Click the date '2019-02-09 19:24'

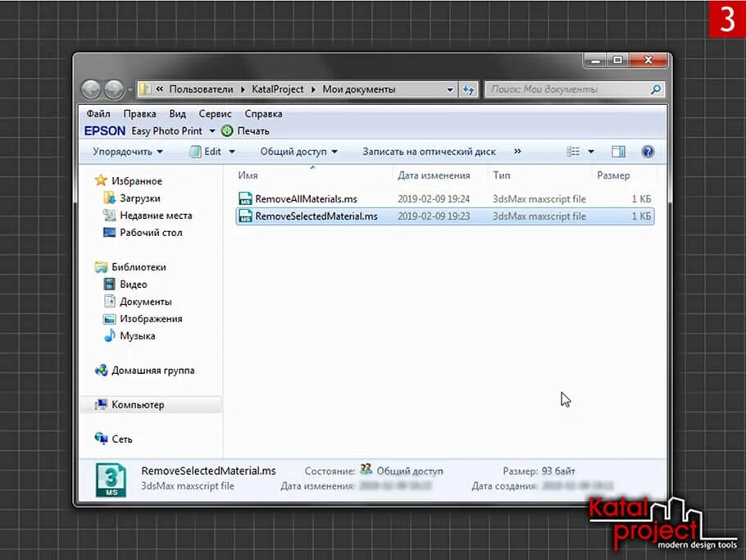[434, 199]
